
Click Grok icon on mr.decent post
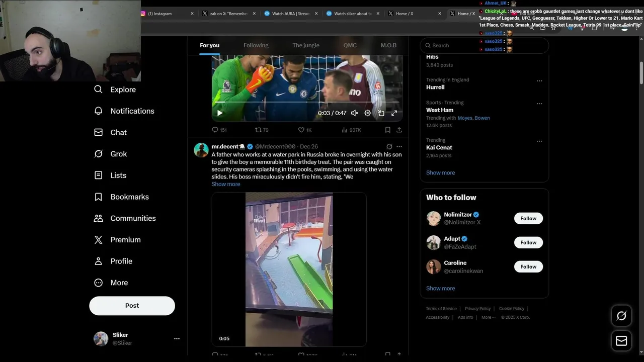(x=389, y=147)
